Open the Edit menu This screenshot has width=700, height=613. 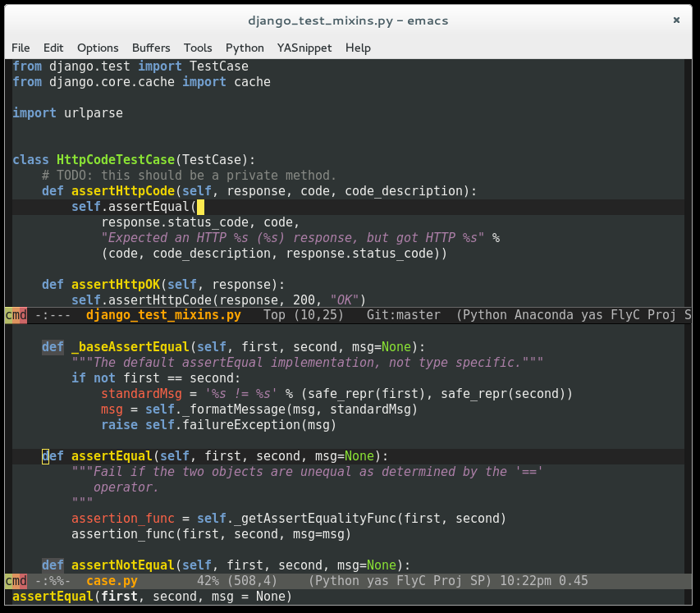53,48
